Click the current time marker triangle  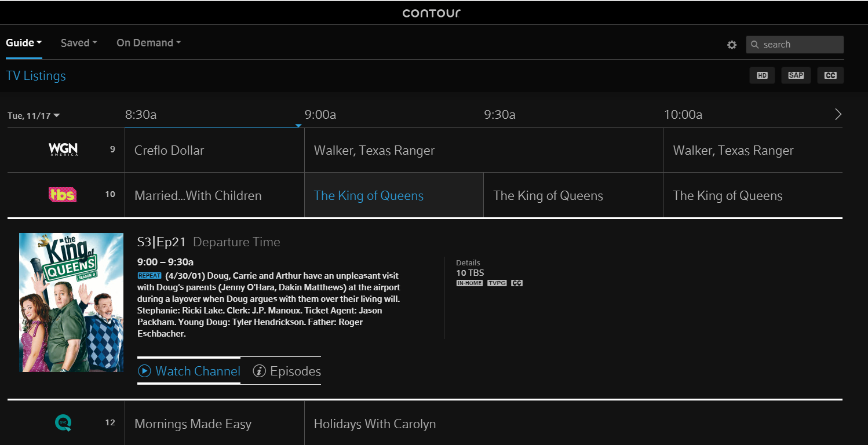click(x=298, y=126)
